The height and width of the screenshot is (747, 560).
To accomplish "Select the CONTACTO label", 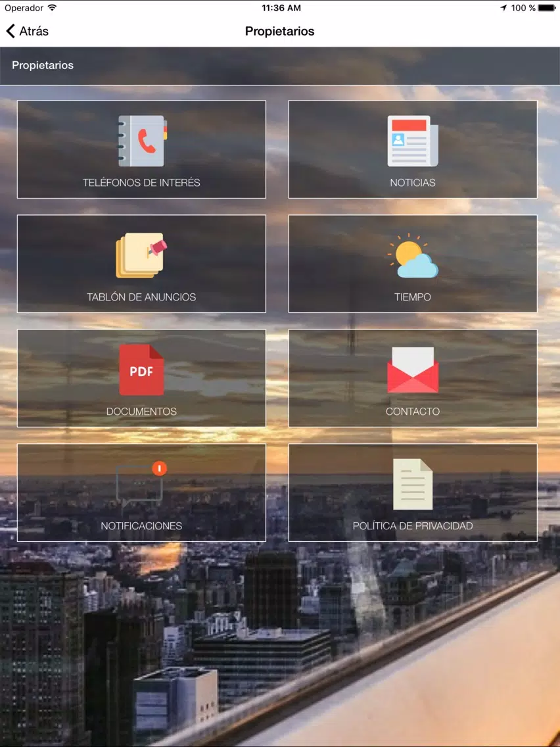I will 412,411.
